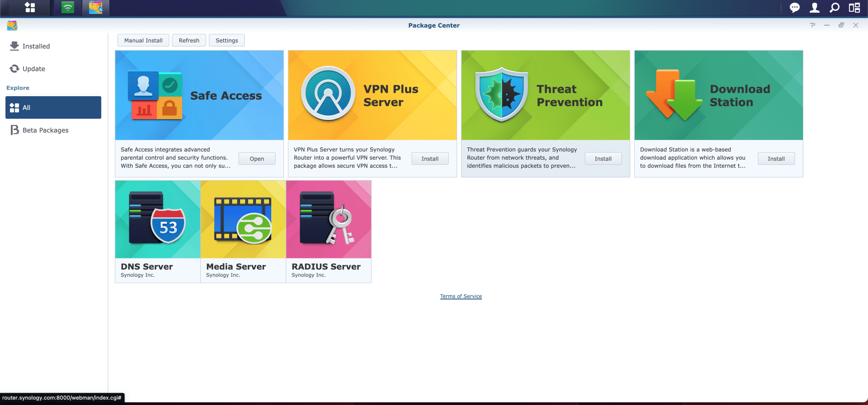Open Package Center Settings
Image resolution: width=868 pixels, height=405 pixels.
(227, 40)
